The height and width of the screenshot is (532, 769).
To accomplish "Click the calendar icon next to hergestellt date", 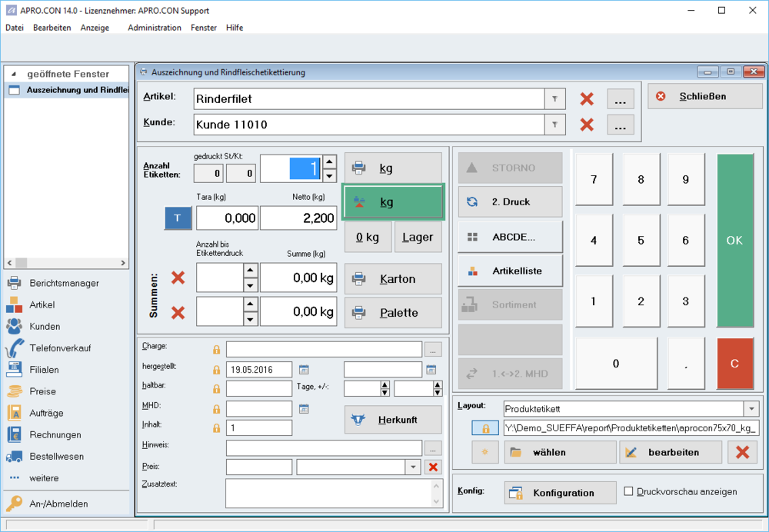I will 304,369.
